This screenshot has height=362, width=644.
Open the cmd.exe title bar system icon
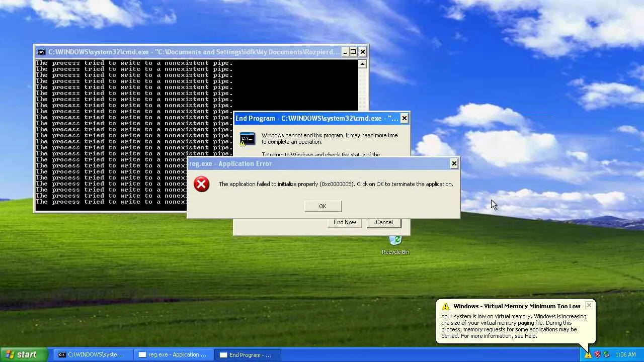tap(42, 52)
